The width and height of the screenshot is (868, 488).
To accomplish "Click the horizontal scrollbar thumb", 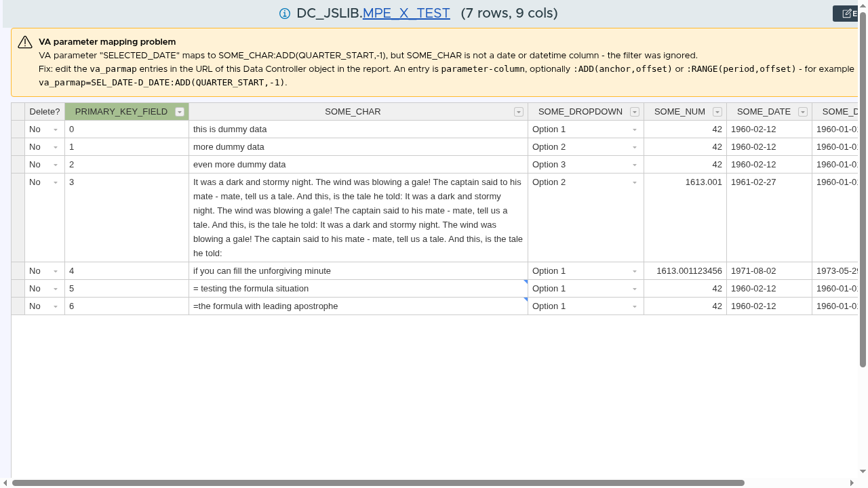I will pyautogui.click(x=378, y=483).
